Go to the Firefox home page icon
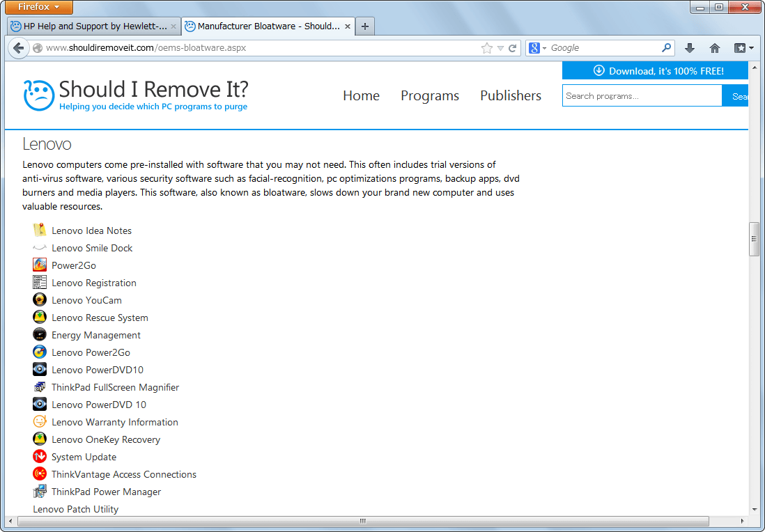 715,48
